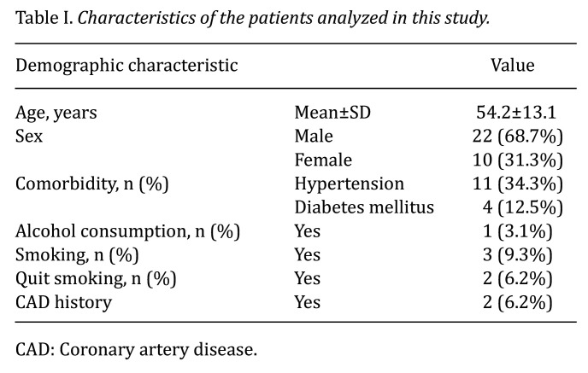
Task: Click the "Male" subcategory cell
Action: (314, 137)
